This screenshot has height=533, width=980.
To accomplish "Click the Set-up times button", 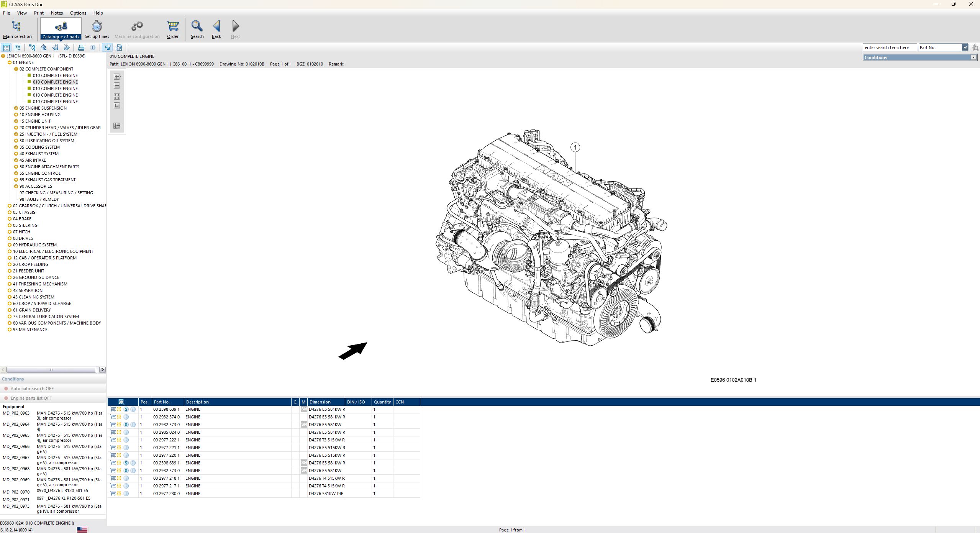I will point(96,29).
